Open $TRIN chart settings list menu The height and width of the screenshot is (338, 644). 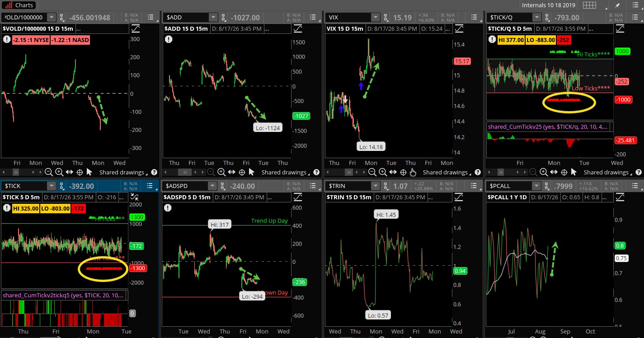(x=473, y=186)
